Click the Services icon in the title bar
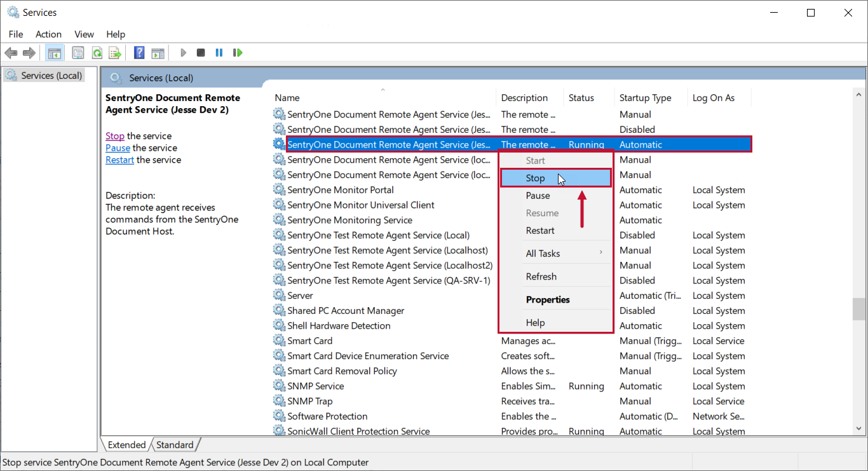Image resolution: width=868 pixels, height=471 pixels. pos(13,12)
